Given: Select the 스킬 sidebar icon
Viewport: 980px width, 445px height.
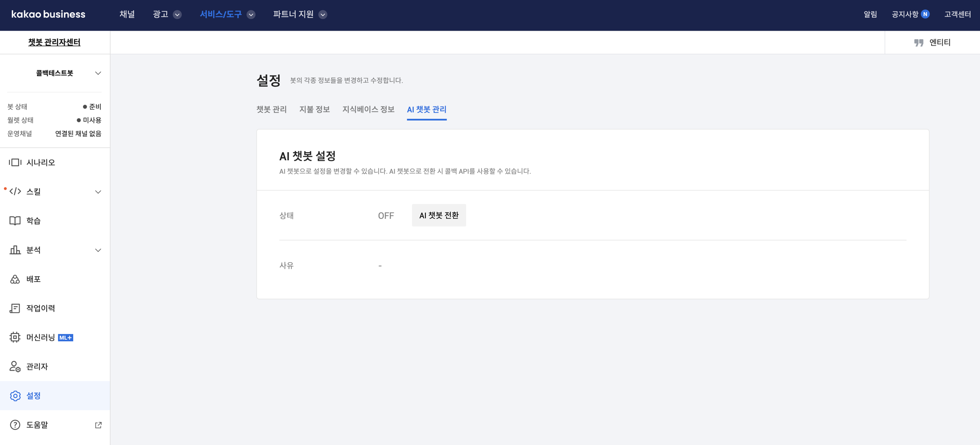Looking at the screenshot, I should 16,191.
